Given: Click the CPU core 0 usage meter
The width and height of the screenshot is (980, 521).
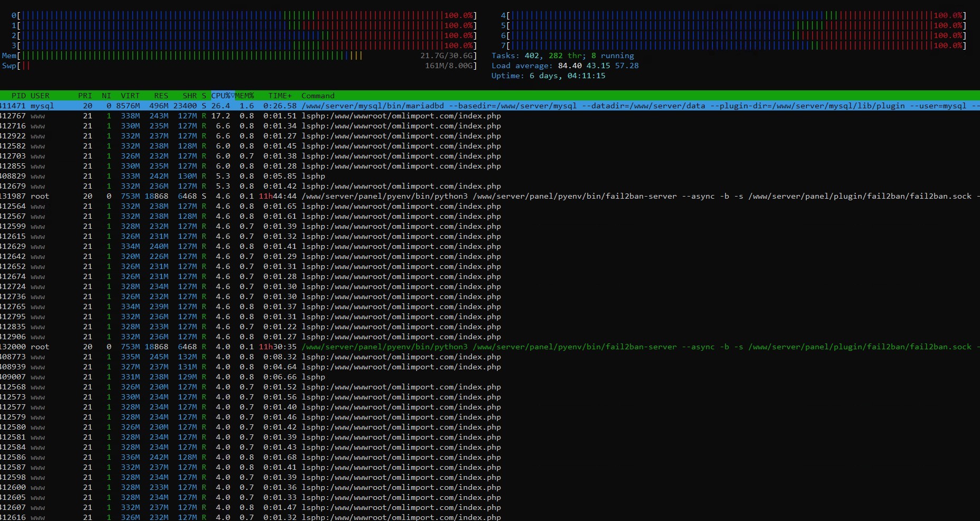Looking at the screenshot, I should [x=244, y=16].
